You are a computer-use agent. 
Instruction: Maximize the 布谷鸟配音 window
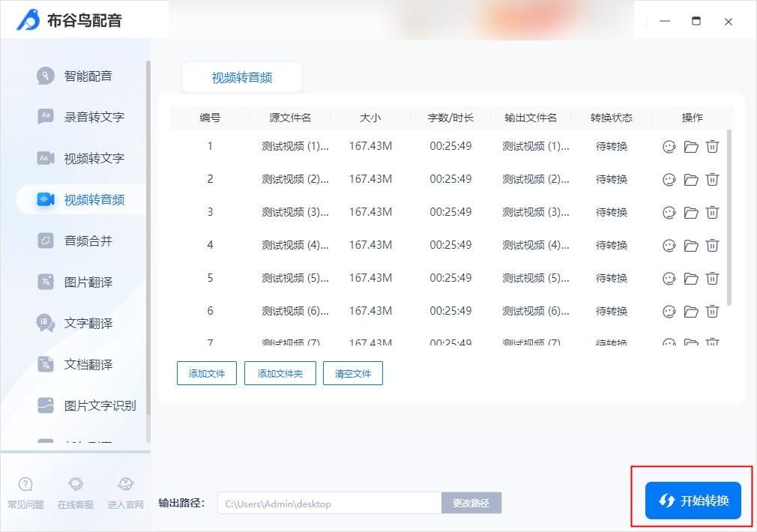click(x=696, y=21)
